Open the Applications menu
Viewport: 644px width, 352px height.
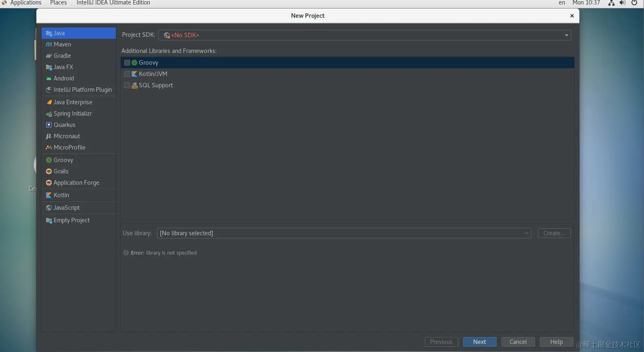coord(26,3)
